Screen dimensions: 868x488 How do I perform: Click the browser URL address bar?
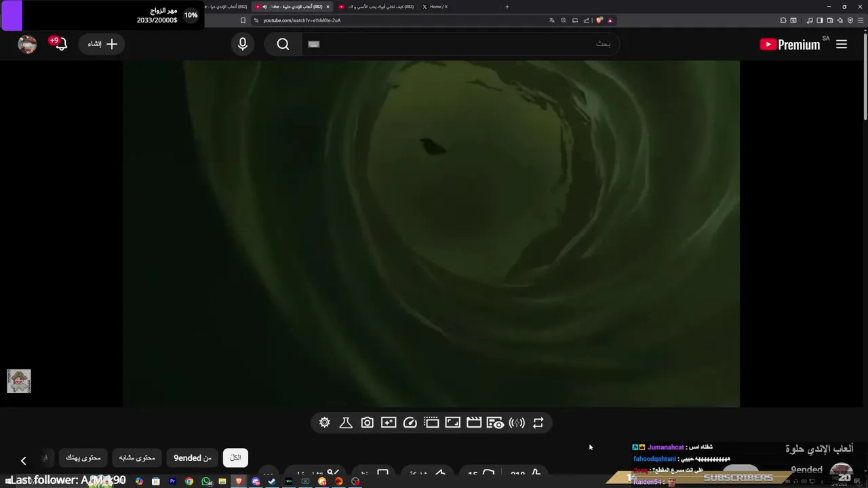pos(400,20)
